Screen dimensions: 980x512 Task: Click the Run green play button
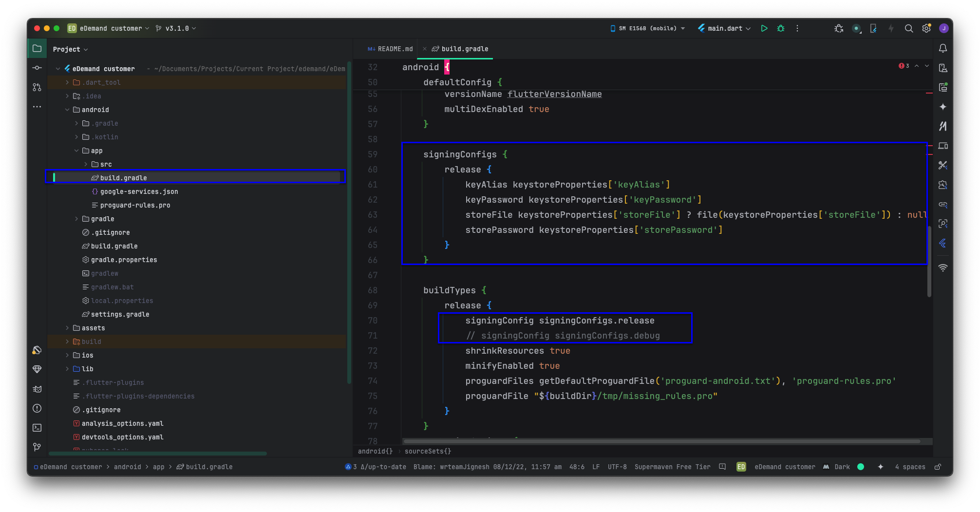click(x=764, y=28)
